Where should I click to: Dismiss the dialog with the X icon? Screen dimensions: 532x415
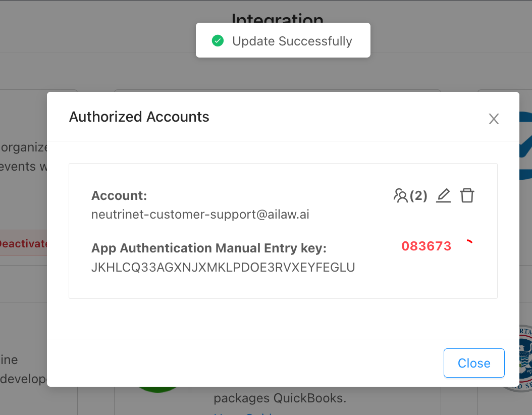click(x=494, y=119)
